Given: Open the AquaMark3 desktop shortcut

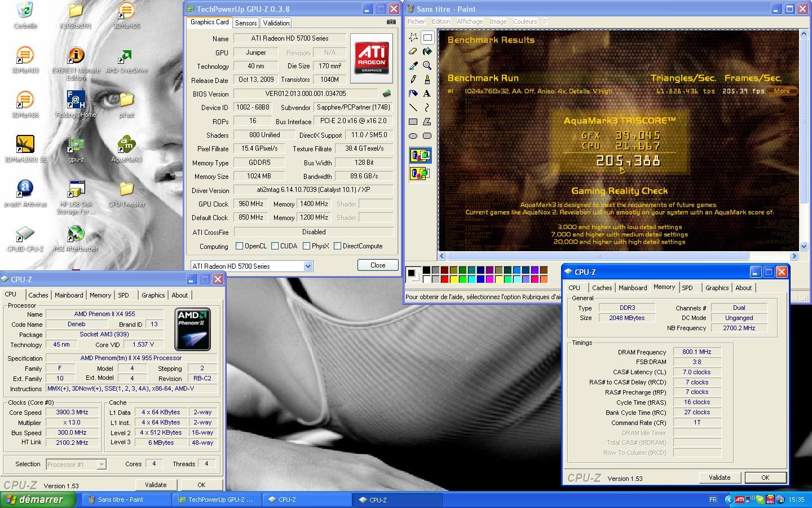Looking at the screenshot, I should [x=126, y=150].
